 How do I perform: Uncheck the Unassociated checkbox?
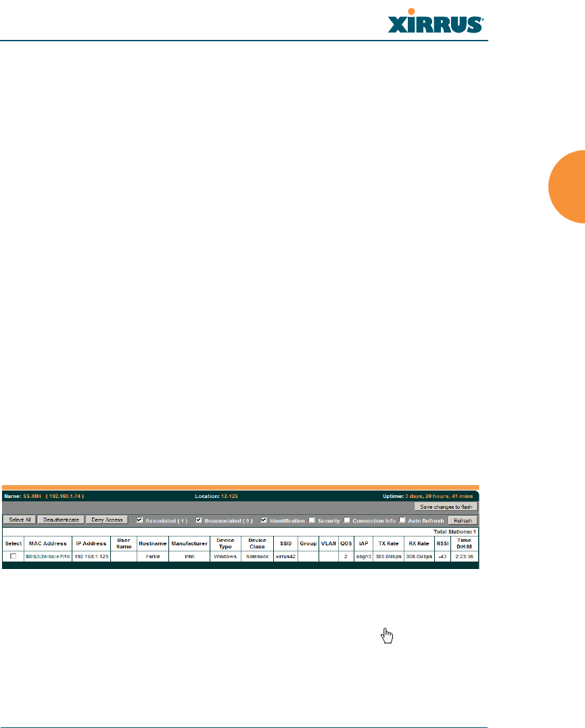point(199,520)
